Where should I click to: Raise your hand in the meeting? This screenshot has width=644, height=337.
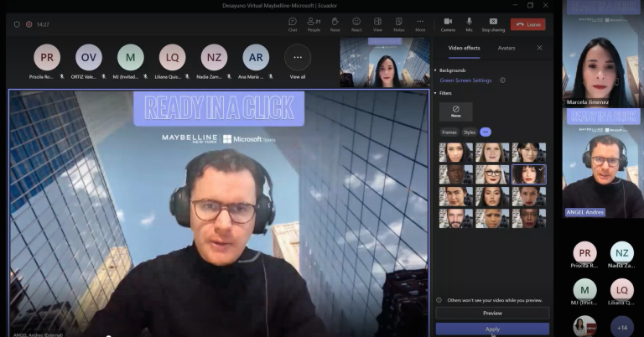tap(335, 23)
